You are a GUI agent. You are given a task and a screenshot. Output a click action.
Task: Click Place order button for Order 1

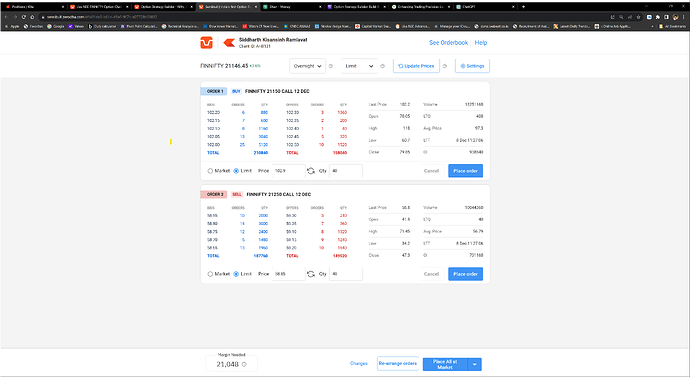pos(466,171)
